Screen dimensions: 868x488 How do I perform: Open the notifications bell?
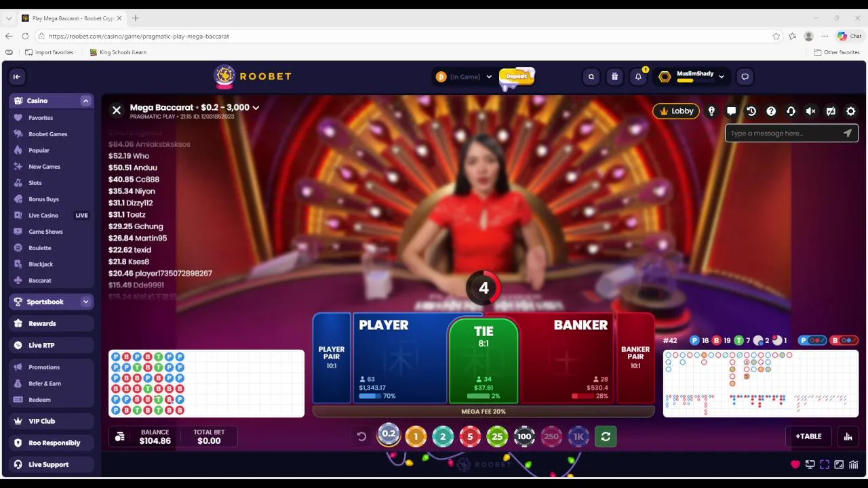pyautogui.click(x=638, y=77)
